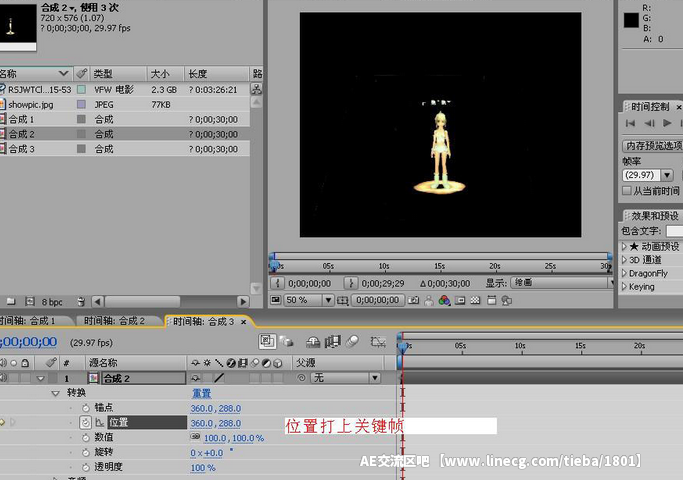Open the graph editor/brainstorm icon in timeline
The height and width of the screenshot is (480, 683).
coord(378,342)
